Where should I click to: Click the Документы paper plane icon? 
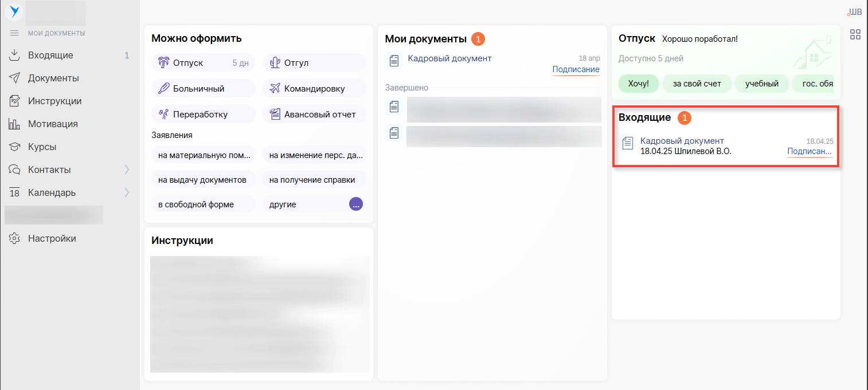(x=15, y=78)
